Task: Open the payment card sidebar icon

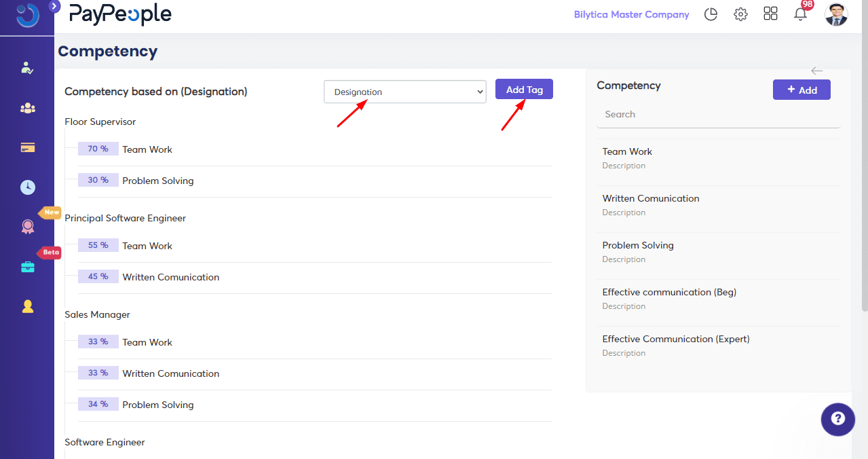Action: tap(28, 147)
